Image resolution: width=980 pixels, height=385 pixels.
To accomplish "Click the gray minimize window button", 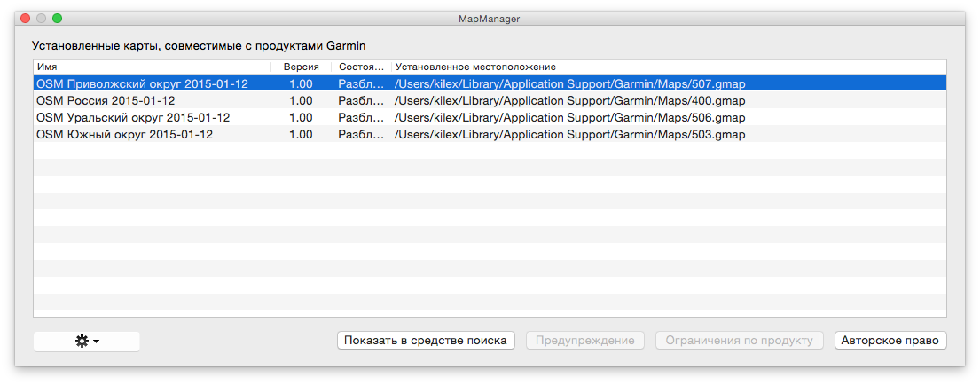I will [42, 18].
